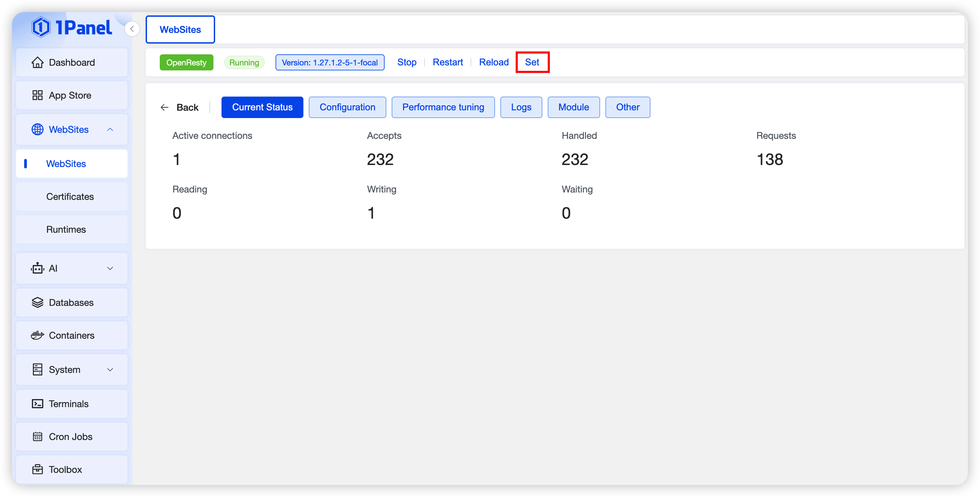The image size is (980, 497).
Task: Open the Performance tuning tab
Action: click(x=443, y=107)
